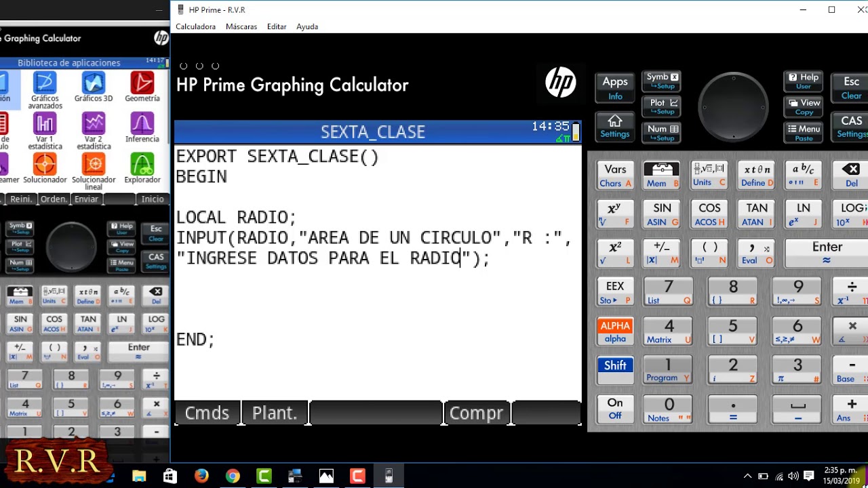
Task: Click the large Enter key on right keypad
Action: pos(827,253)
